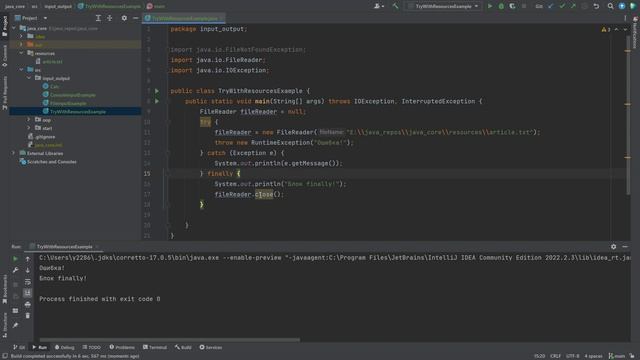640x360 pixels.
Task: Collapse the input_output package
Action: click(x=29, y=78)
